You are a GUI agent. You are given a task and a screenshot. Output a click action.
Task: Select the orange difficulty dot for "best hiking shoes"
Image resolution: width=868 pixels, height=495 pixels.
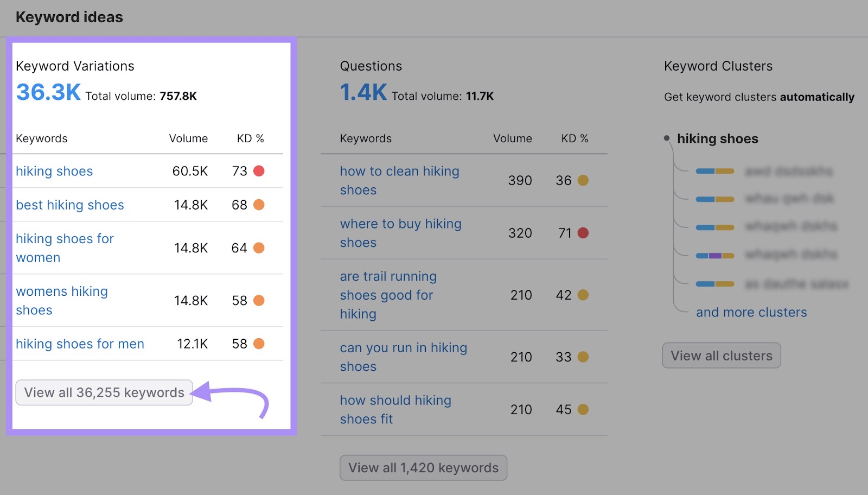260,205
